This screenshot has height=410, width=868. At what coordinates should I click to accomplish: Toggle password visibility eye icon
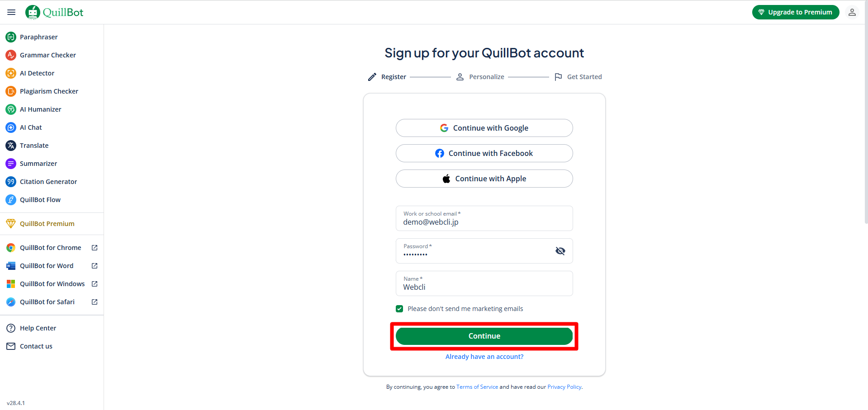[560, 251]
